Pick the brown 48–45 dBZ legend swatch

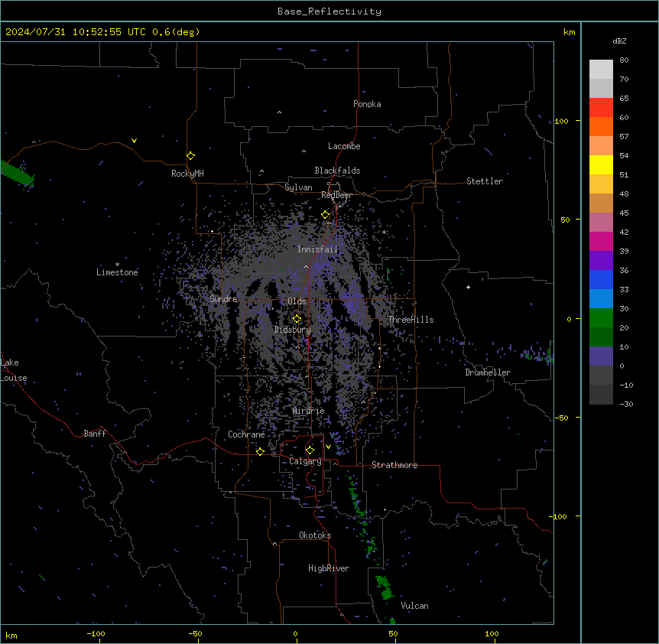(601, 203)
